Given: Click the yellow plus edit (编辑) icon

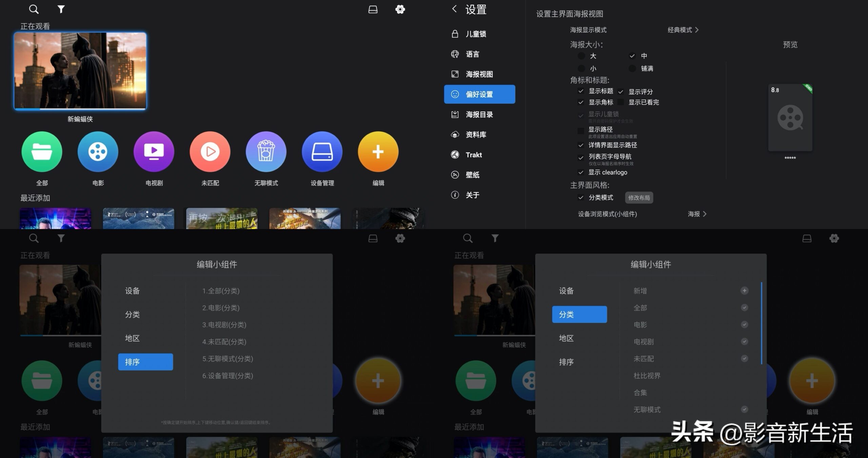Looking at the screenshot, I should 378,152.
